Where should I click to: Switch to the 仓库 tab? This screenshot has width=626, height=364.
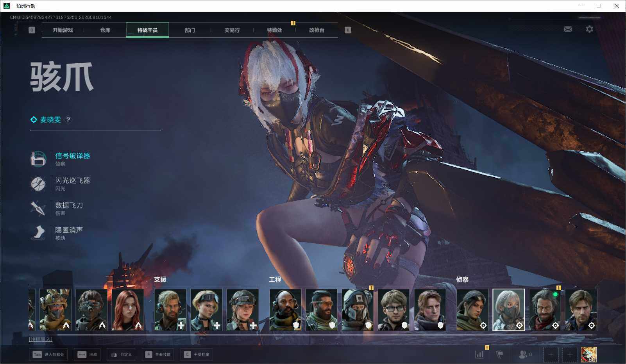pyautogui.click(x=105, y=30)
